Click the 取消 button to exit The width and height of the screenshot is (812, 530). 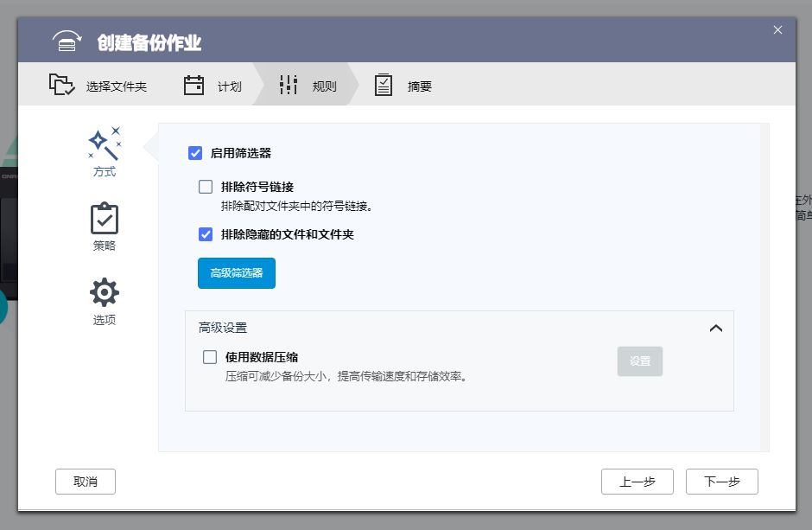coord(85,481)
